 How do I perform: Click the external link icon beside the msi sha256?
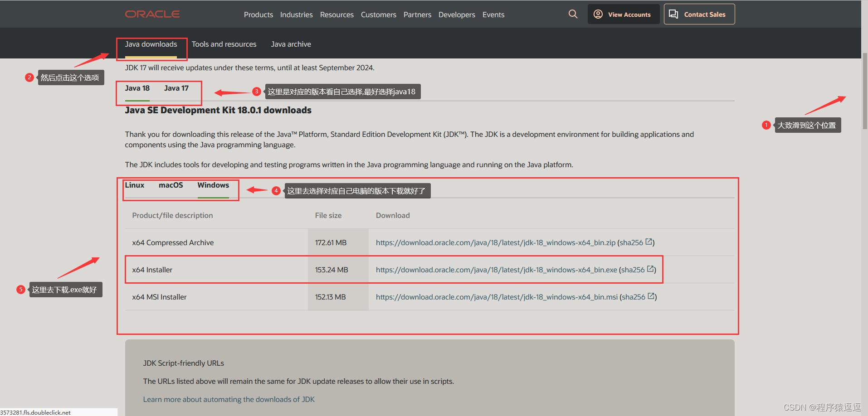651,296
